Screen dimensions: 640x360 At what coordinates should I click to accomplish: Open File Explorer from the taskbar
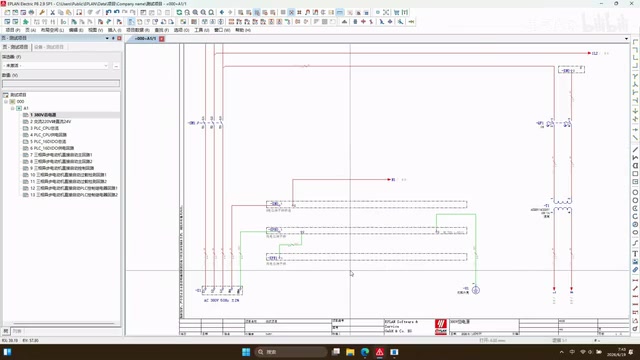pyautogui.click(x=350, y=352)
